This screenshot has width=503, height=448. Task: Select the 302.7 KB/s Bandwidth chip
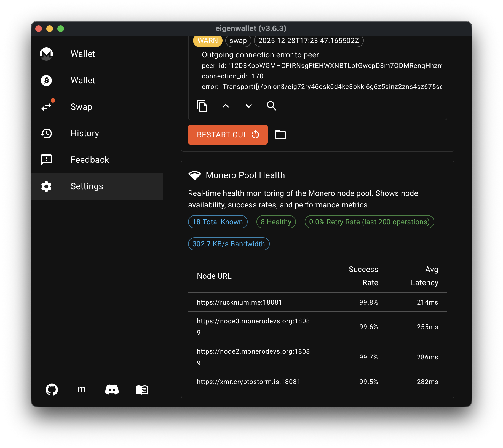pos(229,244)
